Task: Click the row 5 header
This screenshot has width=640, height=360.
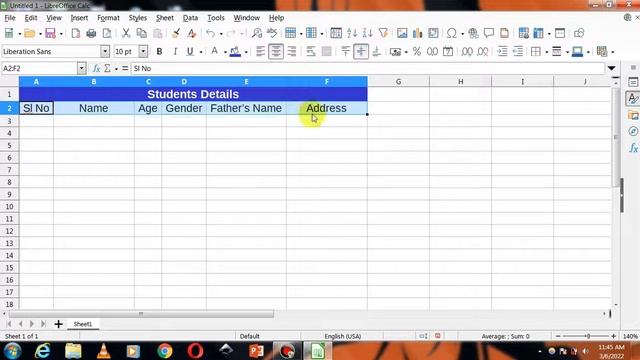Action: (x=9, y=145)
